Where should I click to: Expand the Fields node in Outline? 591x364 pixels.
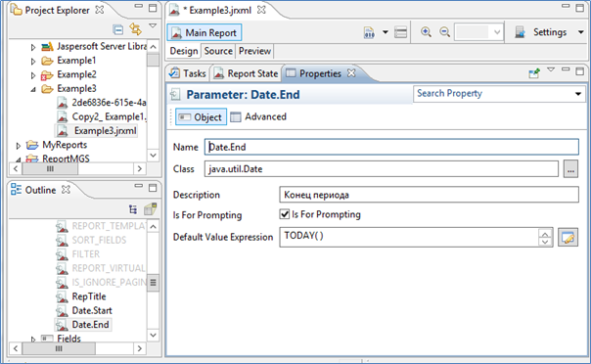pyautogui.click(x=33, y=340)
